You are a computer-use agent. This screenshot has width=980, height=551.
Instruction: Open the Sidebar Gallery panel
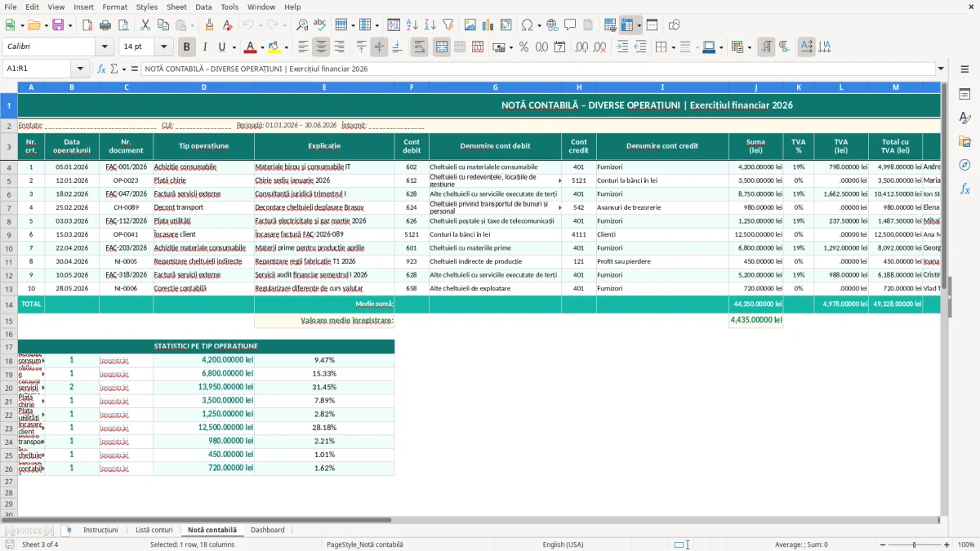pyautogui.click(x=964, y=141)
